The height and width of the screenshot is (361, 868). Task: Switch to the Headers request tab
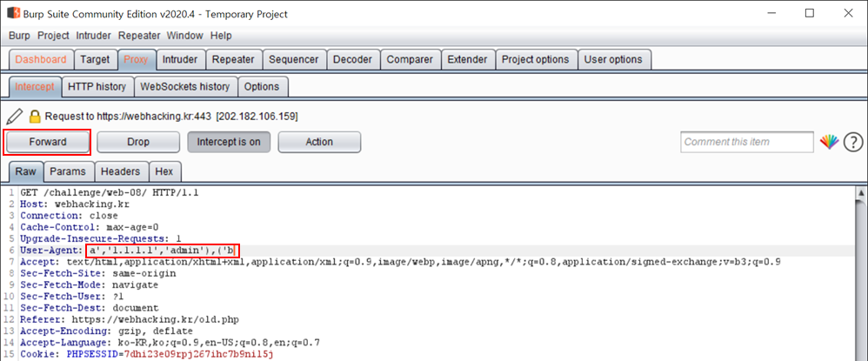pyautogui.click(x=121, y=171)
